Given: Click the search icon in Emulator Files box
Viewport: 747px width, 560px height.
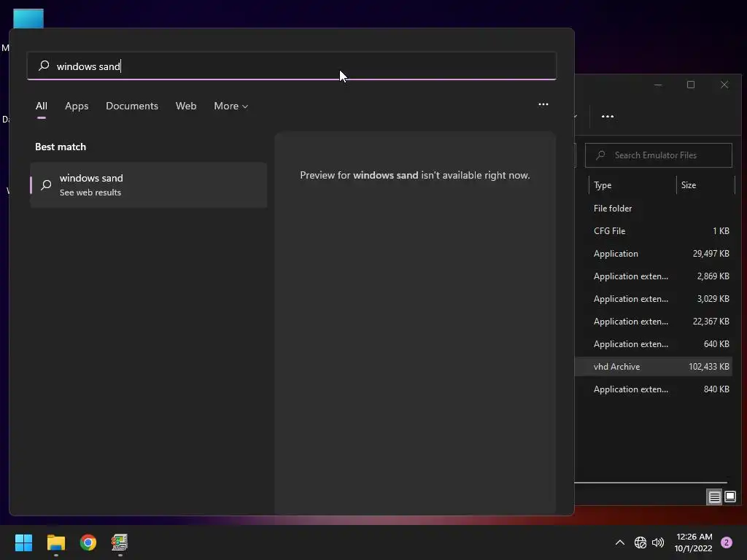Looking at the screenshot, I should click(x=601, y=155).
